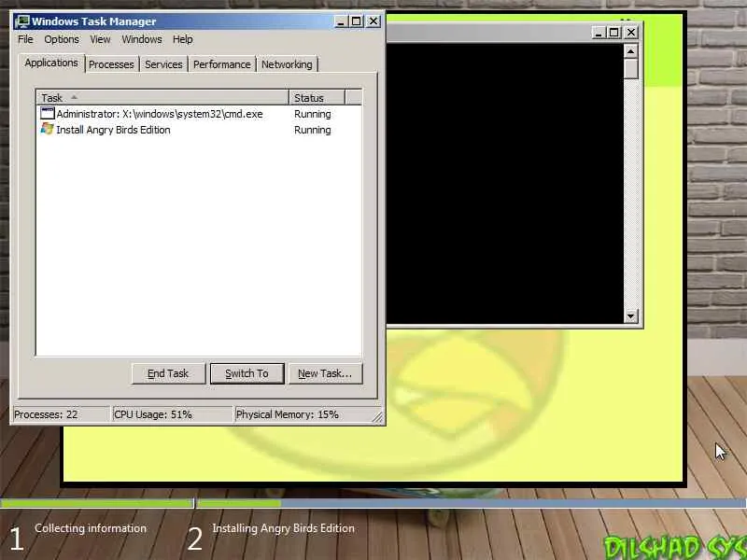Image resolution: width=747 pixels, height=560 pixels.
Task: Close the cmd console window
Action: (631, 33)
